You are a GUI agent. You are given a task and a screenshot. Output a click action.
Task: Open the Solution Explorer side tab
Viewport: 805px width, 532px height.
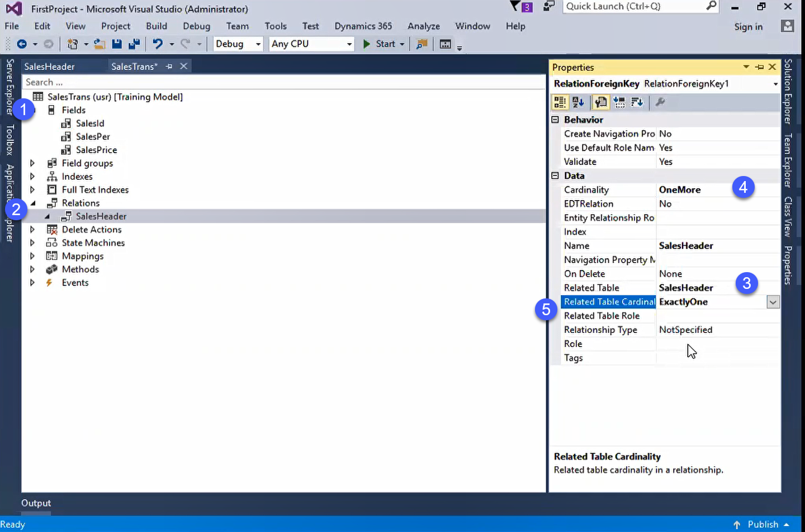pos(788,91)
